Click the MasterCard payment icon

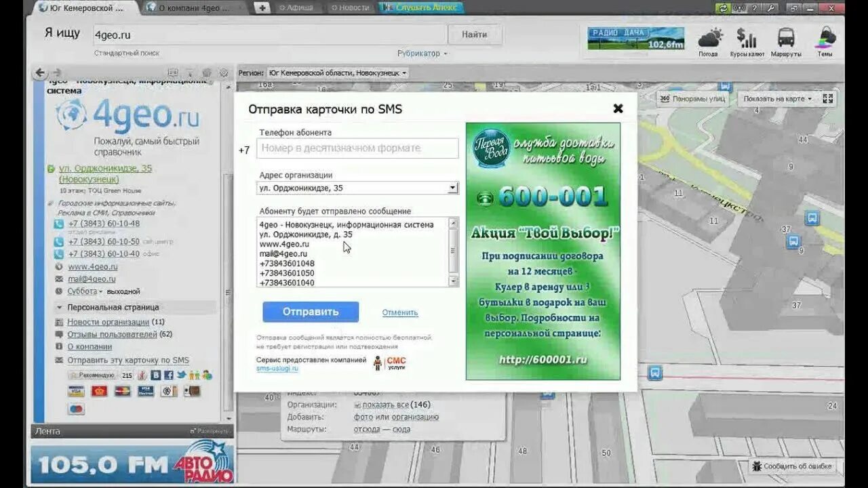[x=122, y=391]
